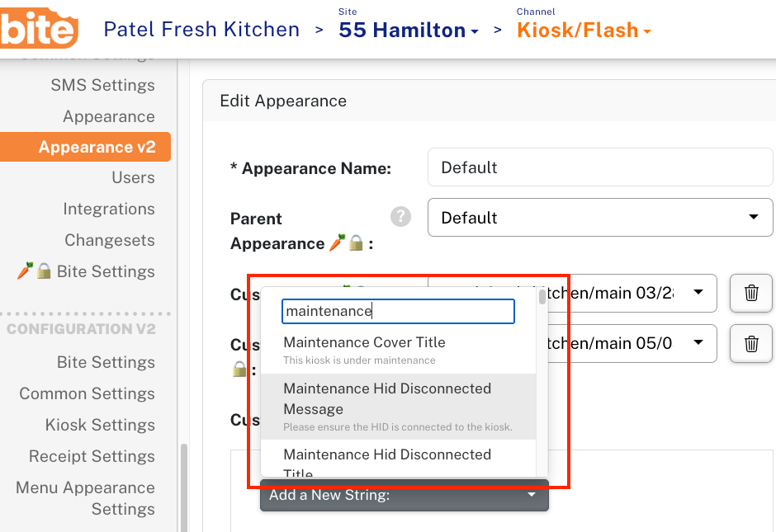Viewport: 776px width, 532px height.
Task: Open the Parent Appearance help question mark
Action: pyautogui.click(x=400, y=216)
